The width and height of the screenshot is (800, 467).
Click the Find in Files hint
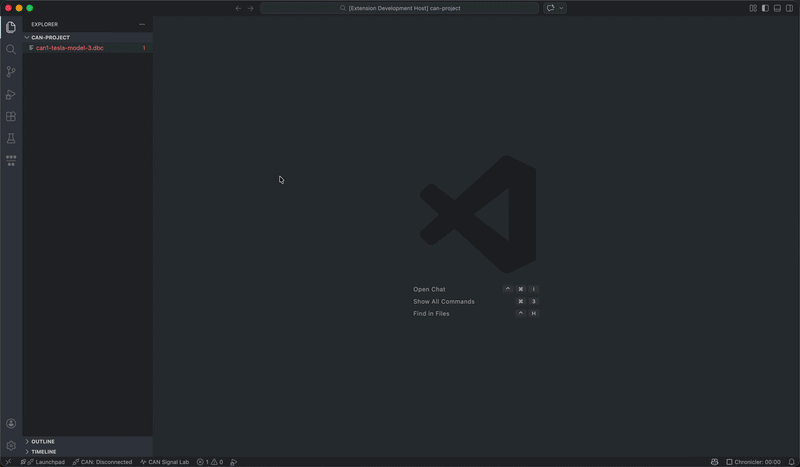click(x=431, y=314)
